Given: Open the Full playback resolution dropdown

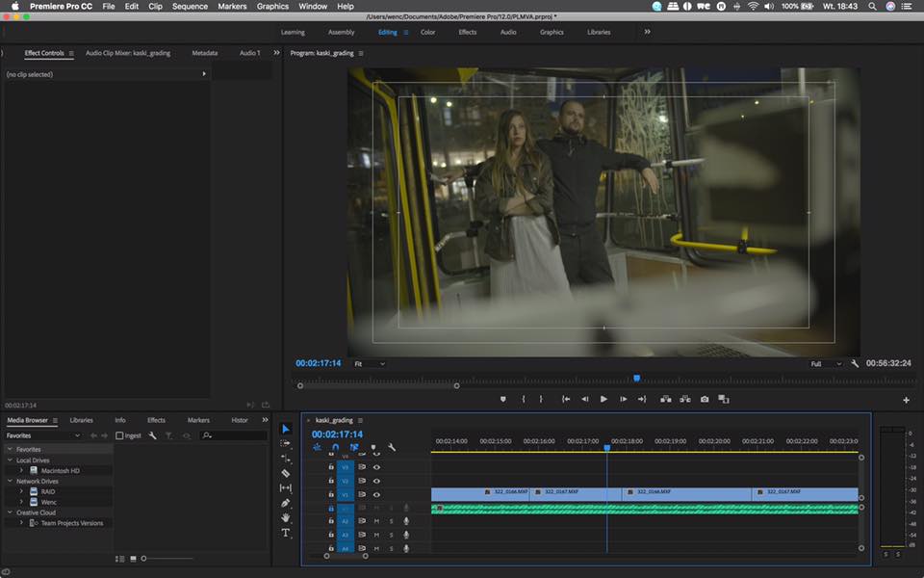Looking at the screenshot, I should [x=826, y=364].
